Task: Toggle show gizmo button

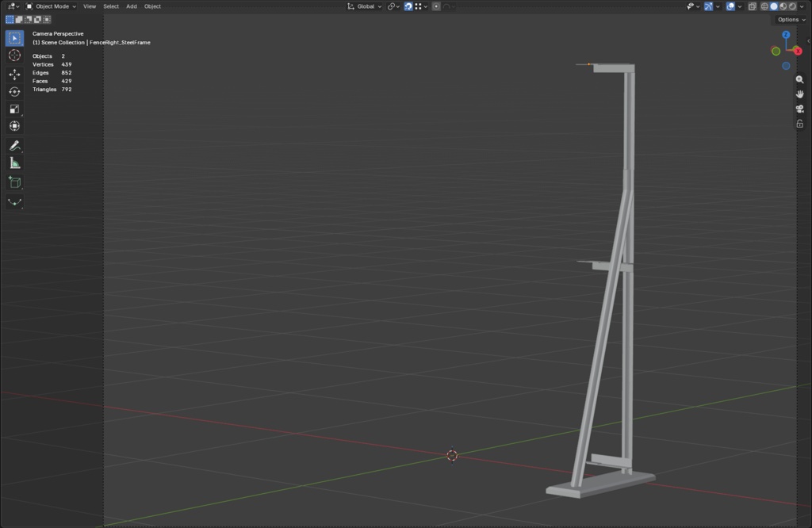Action: pos(708,6)
